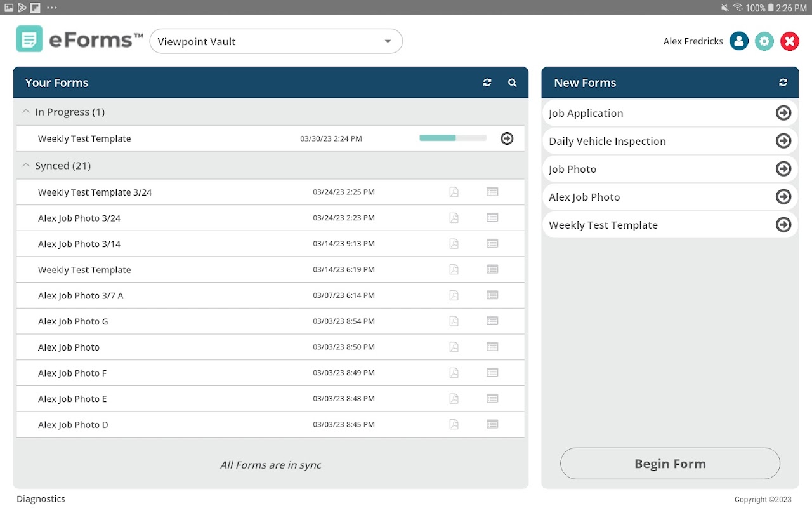Open the Alex Fredricks user profile icon

[739, 41]
